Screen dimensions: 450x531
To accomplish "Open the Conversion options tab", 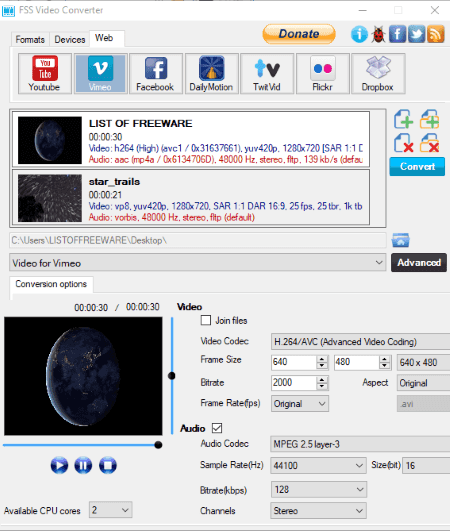I will click(x=51, y=284).
